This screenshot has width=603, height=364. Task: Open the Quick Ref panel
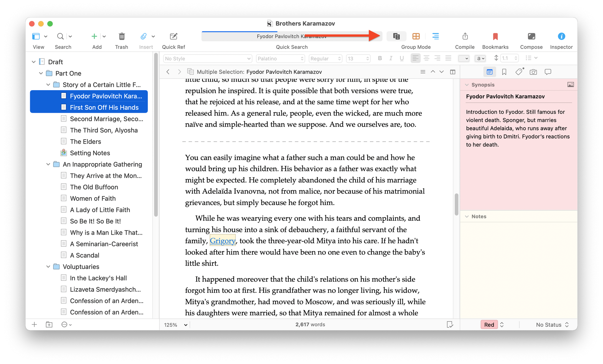(x=173, y=36)
